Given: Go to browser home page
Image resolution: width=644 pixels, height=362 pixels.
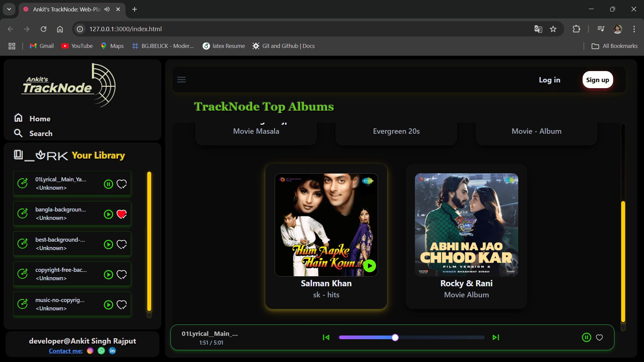Looking at the screenshot, I should tap(60, 29).
